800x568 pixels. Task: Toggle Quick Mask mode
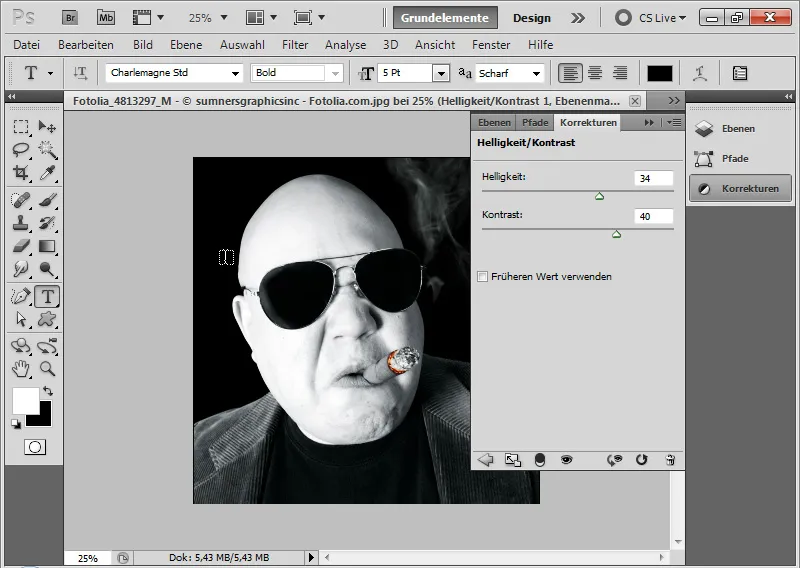(35, 448)
